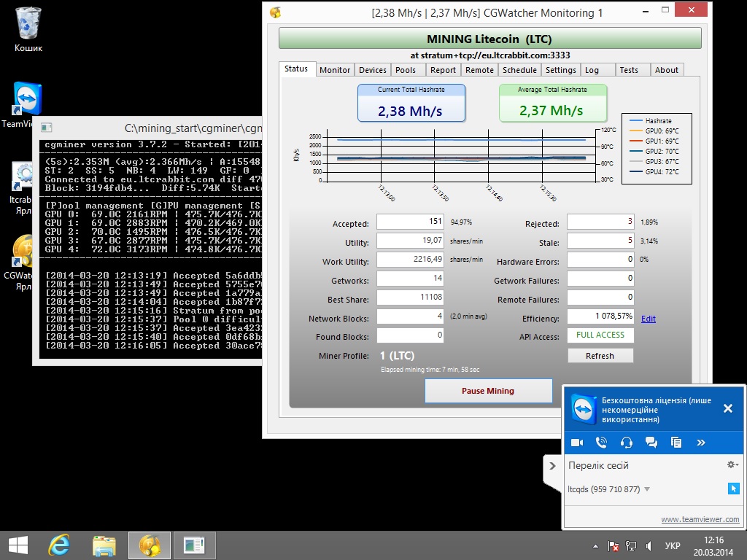
Task: Open the Remote tab
Action: (x=480, y=70)
